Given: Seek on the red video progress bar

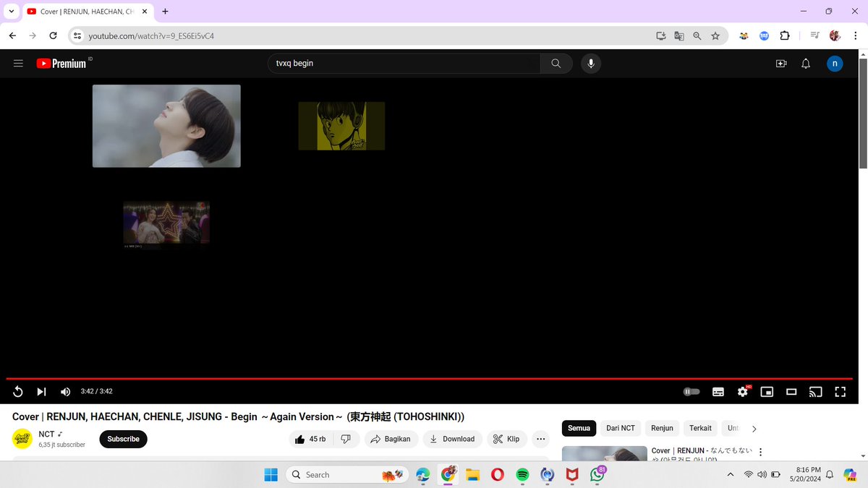Looking at the screenshot, I should [430, 378].
